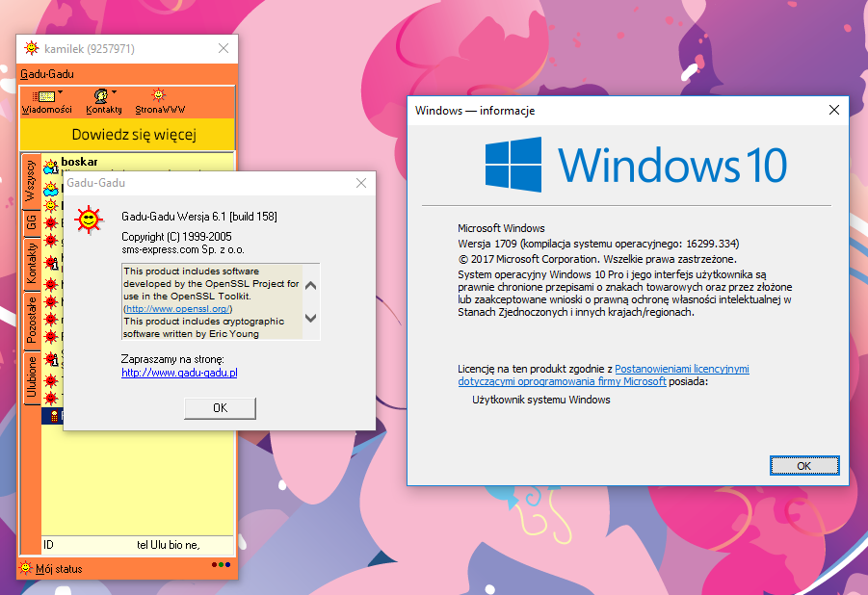Screen dimensions: 868x595
Task: Select the mobile phone contact icon
Action: (54, 416)
